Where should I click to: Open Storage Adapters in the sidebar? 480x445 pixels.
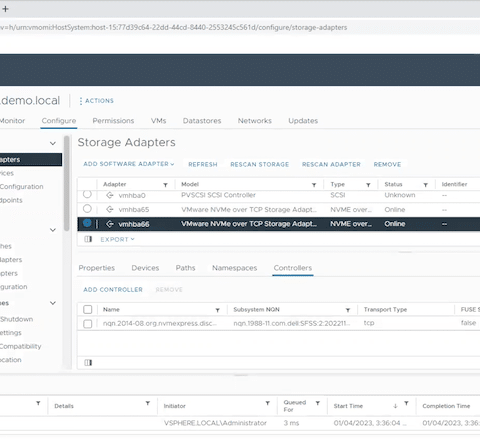[x=31, y=159]
